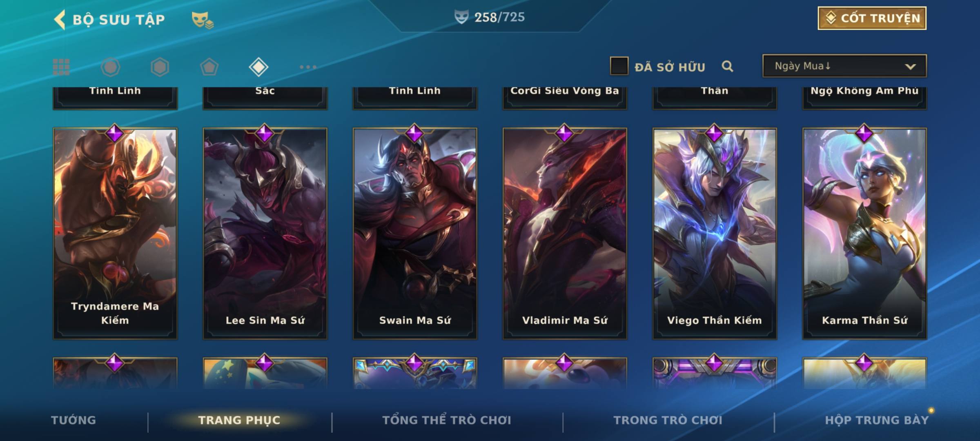The height and width of the screenshot is (441, 980).
Task: Open the theater masks with coins icon
Action: 203,20
